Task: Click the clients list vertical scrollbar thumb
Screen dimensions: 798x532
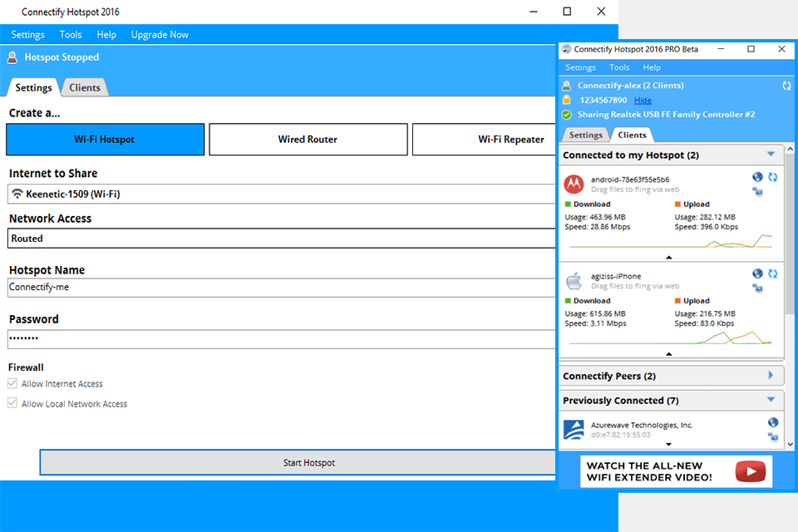Action: [790, 234]
